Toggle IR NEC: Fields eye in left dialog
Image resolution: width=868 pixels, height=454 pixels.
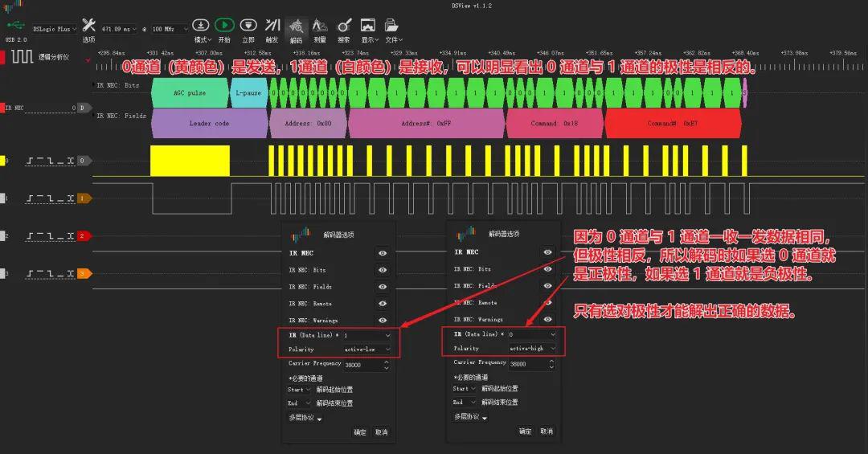click(383, 287)
